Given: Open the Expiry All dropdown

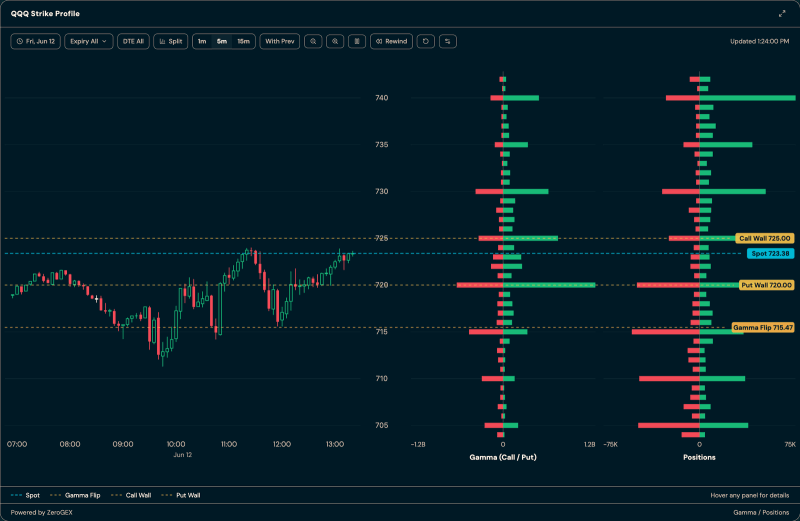Looking at the screenshot, I should (x=89, y=41).
